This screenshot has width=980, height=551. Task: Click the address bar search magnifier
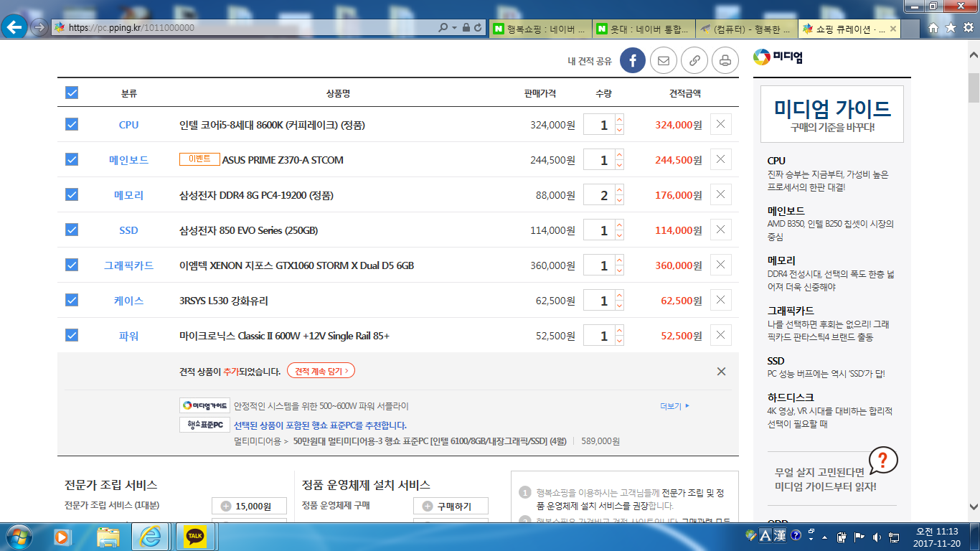point(443,27)
